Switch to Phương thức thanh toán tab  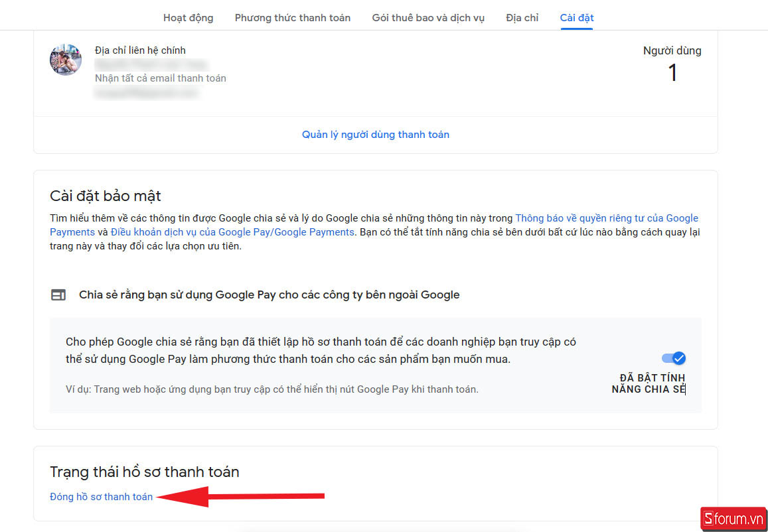point(293,18)
